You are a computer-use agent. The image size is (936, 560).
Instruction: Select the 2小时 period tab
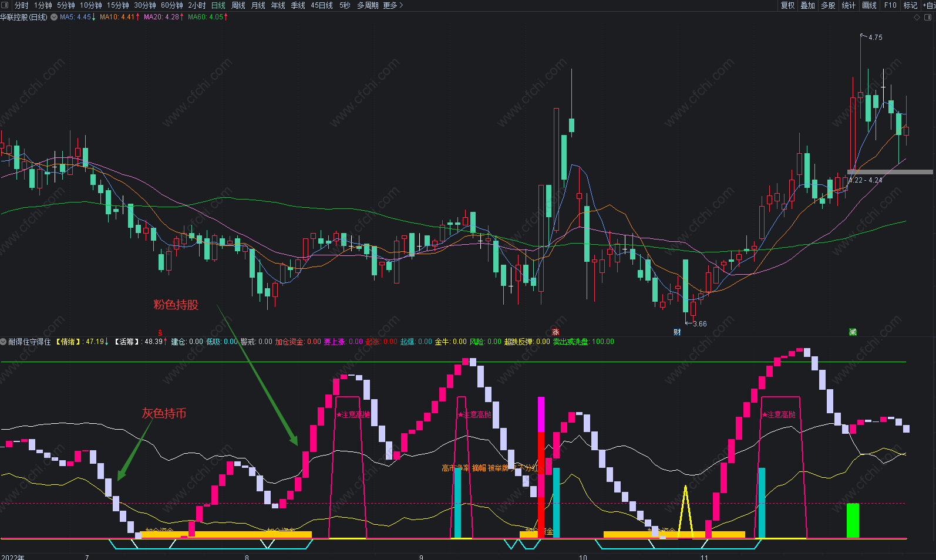coord(197,5)
